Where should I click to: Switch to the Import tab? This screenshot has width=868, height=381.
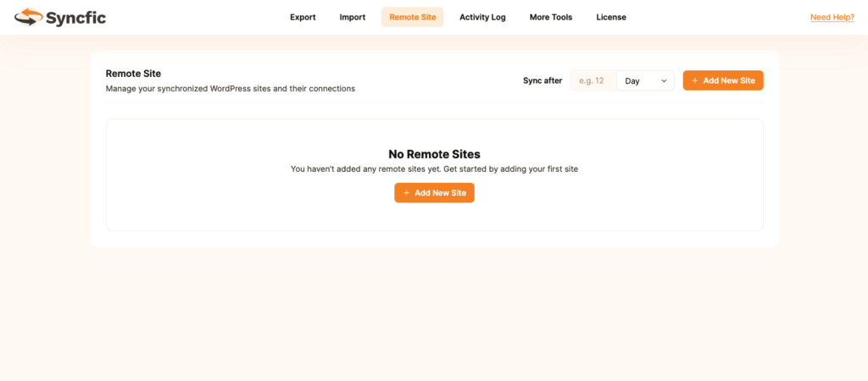coord(352,17)
